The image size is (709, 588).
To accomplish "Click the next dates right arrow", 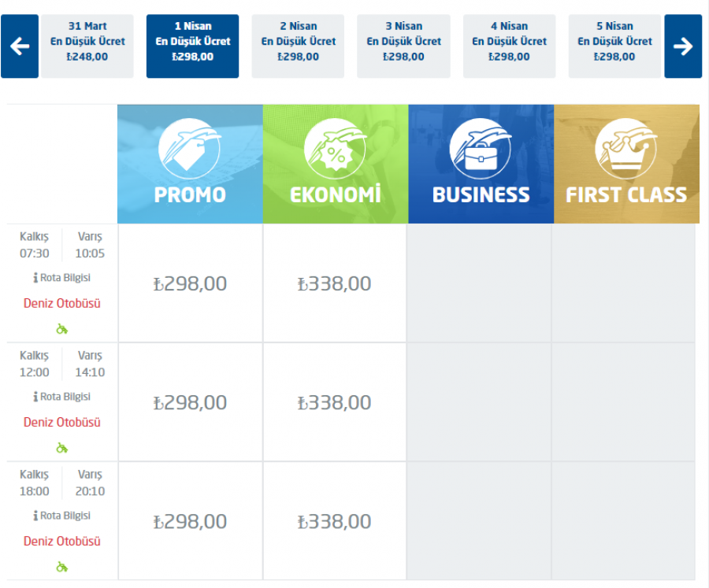I will 683,46.
